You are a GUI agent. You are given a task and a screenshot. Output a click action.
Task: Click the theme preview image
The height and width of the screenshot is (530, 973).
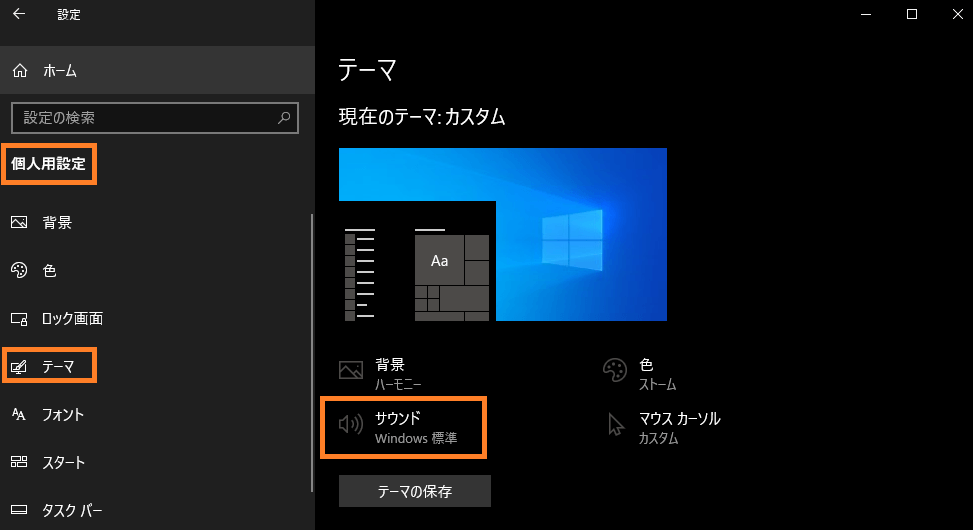pos(503,234)
